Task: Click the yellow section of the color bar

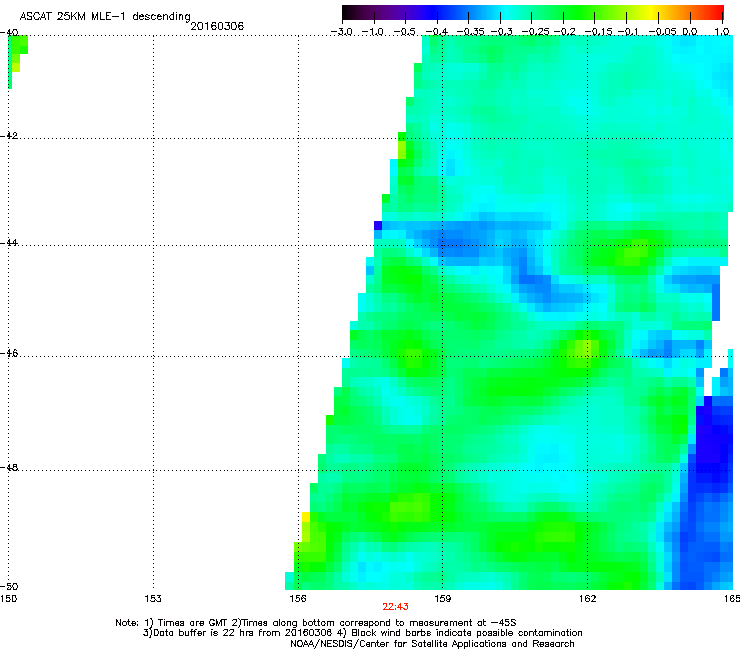Action: 653,13
